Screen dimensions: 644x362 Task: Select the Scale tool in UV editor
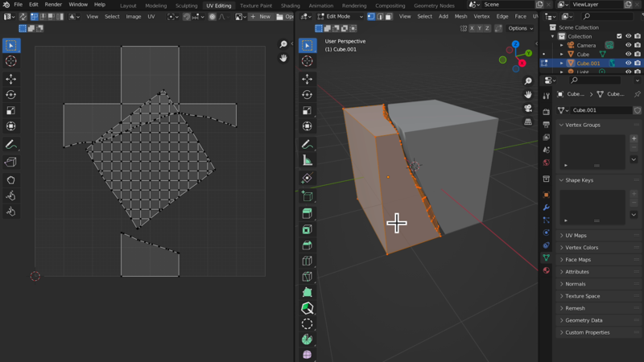click(x=11, y=111)
